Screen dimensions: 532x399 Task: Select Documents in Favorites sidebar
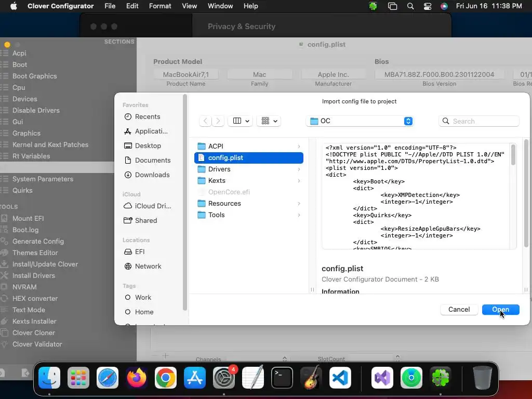148,160
